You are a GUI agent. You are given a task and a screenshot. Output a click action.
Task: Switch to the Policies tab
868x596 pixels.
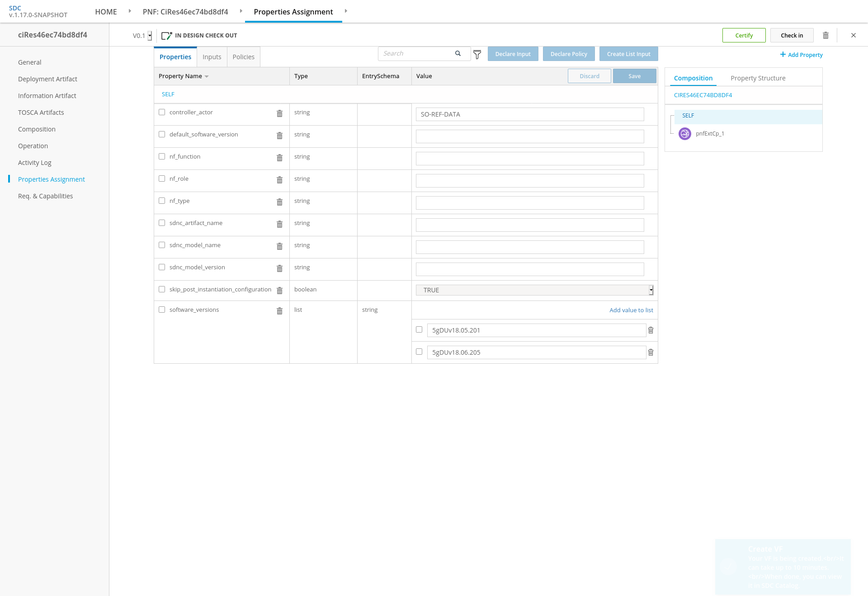(x=244, y=57)
